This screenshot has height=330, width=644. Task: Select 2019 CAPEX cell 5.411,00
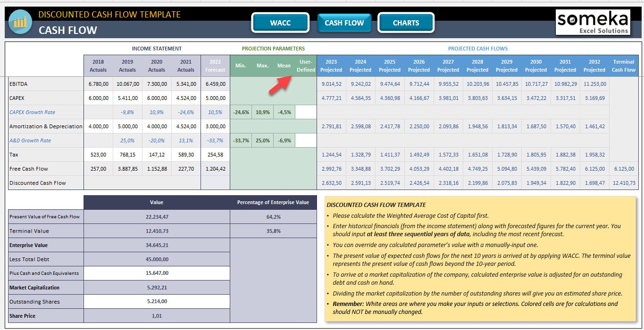click(x=127, y=98)
